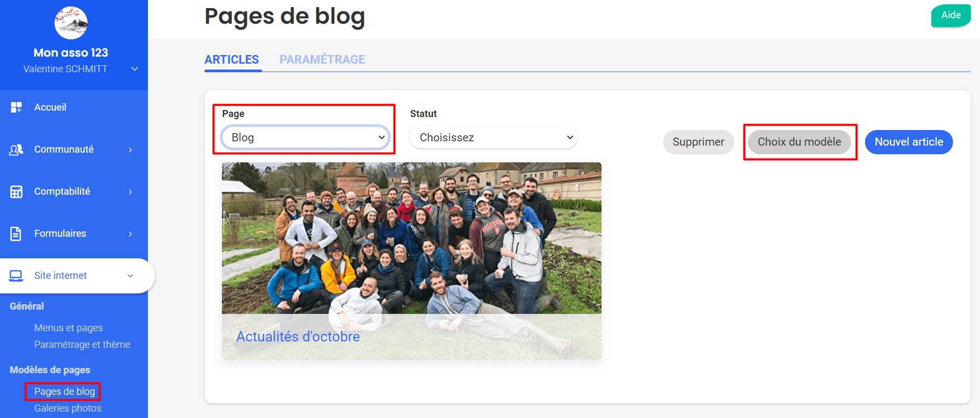Collapse the Site internet section chevron

(130, 276)
